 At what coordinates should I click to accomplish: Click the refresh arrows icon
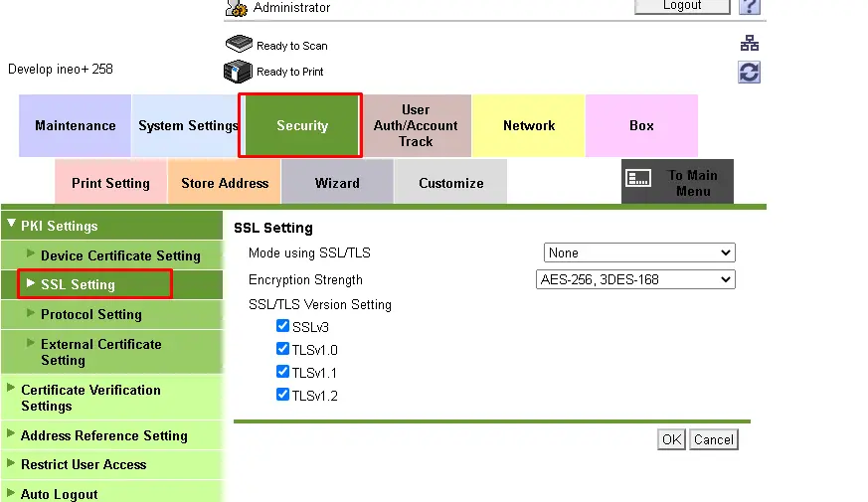750,72
